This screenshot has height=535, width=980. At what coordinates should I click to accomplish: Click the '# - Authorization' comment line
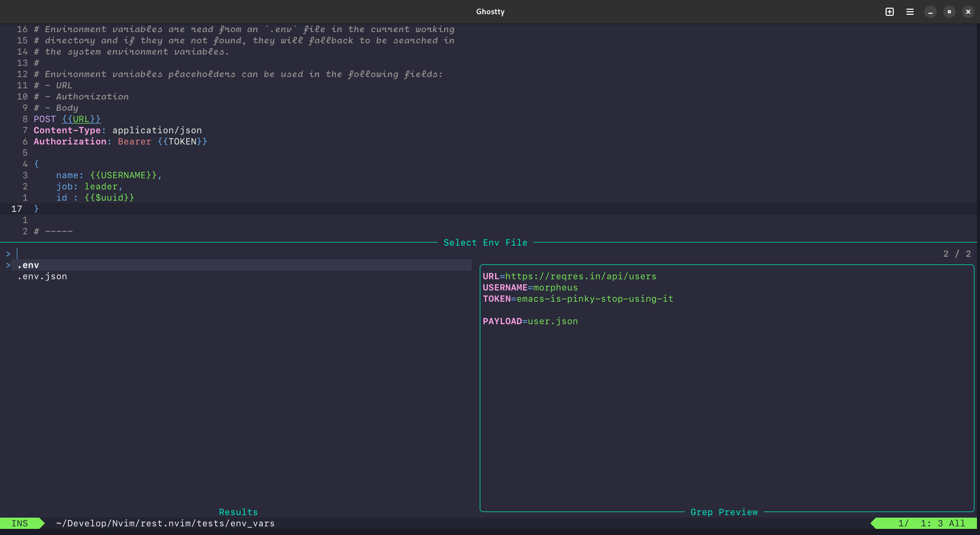pyautogui.click(x=81, y=96)
